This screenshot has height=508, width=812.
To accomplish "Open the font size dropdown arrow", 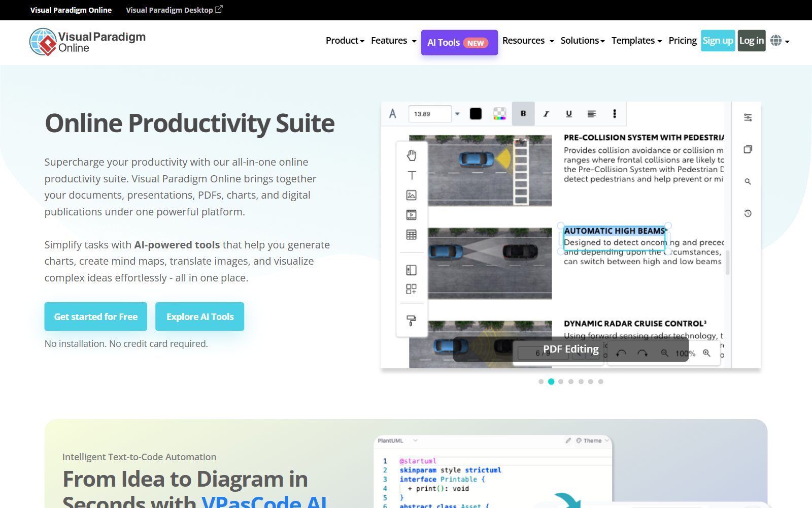I will (x=457, y=114).
